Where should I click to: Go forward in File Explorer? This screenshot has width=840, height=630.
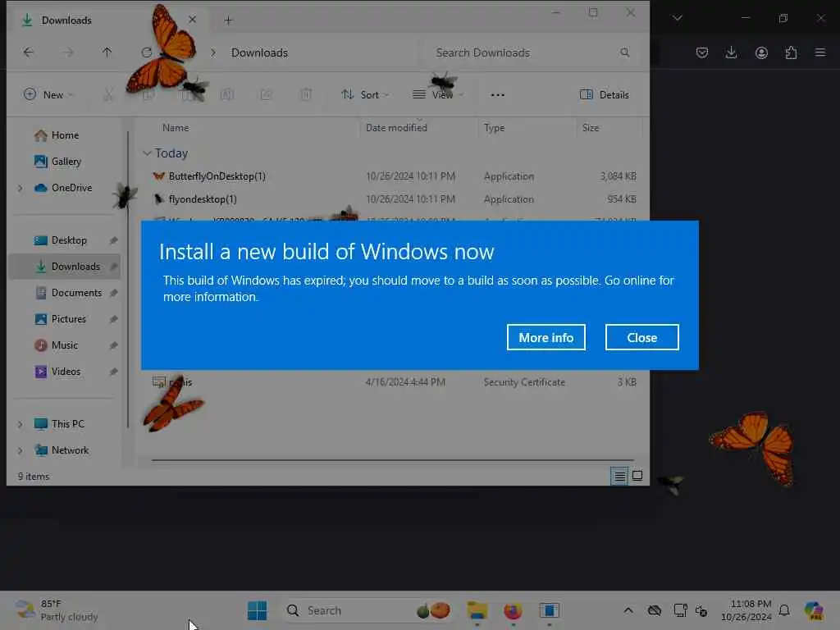click(x=68, y=52)
